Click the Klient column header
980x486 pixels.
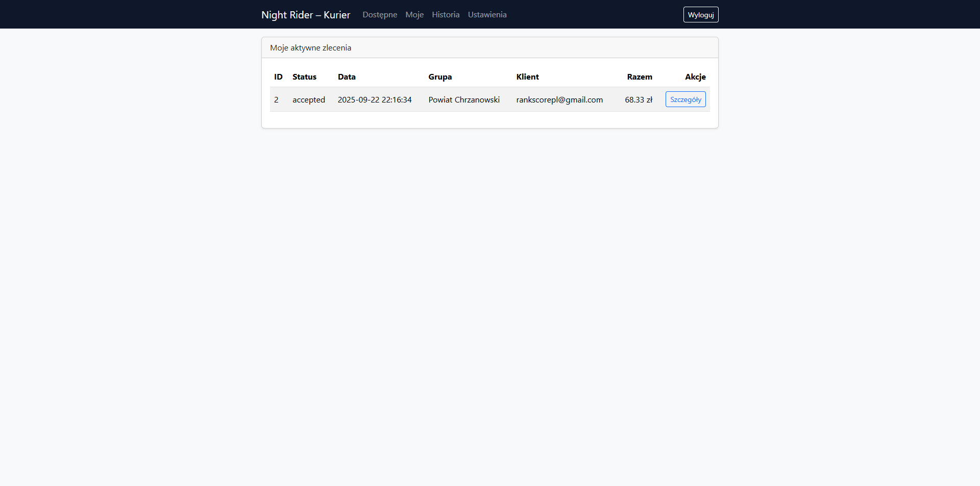click(x=527, y=77)
